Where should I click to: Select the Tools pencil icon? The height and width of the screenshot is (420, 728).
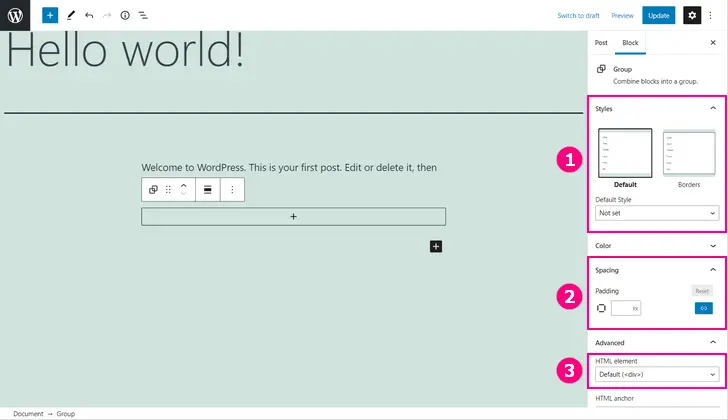[x=71, y=15]
